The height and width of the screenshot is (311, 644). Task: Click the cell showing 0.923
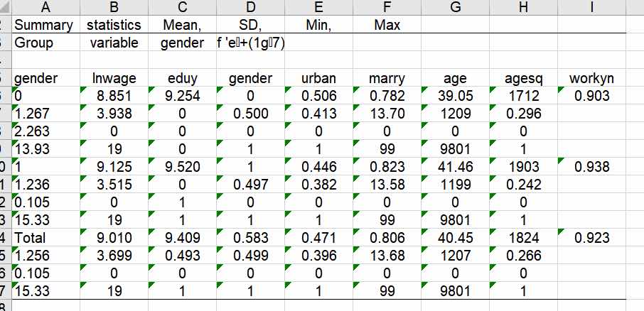point(591,238)
